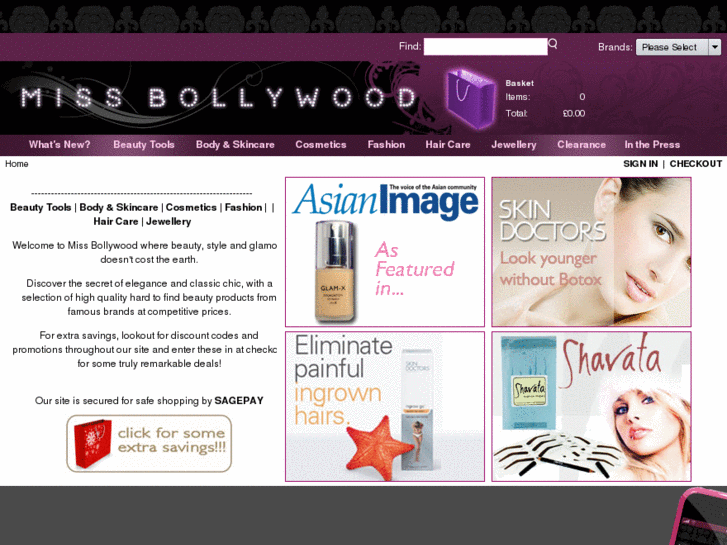Open the In the Press page
The width and height of the screenshot is (727, 545).
pyautogui.click(x=652, y=145)
